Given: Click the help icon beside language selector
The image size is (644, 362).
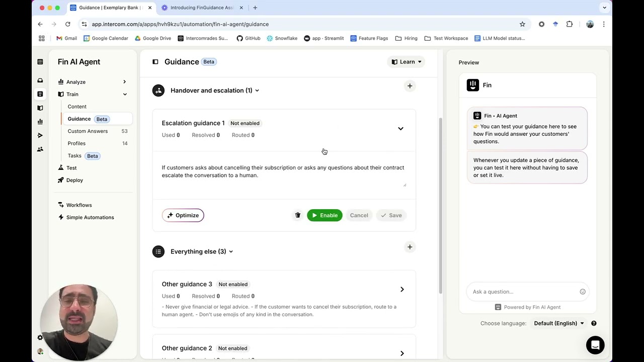Looking at the screenshot, I should tap(594, 323).
